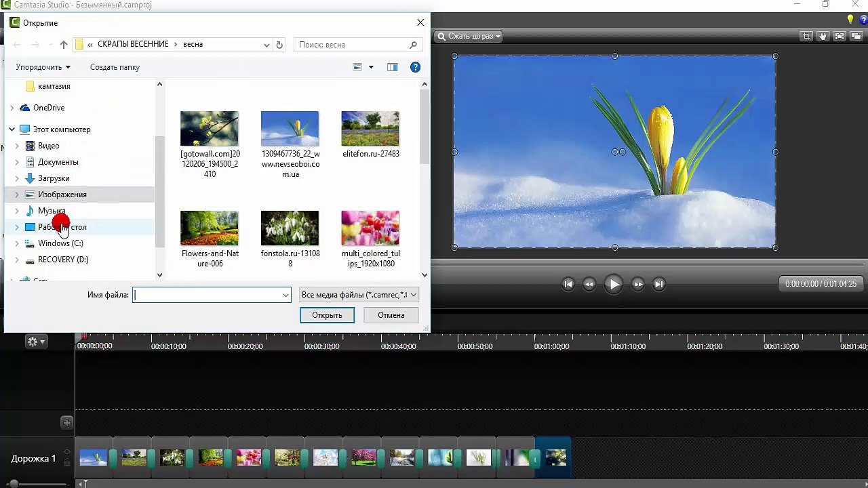The width and height of the screenshot is (868, 488).
Task: Click the dialog help question icon
Action: [415, 67]
